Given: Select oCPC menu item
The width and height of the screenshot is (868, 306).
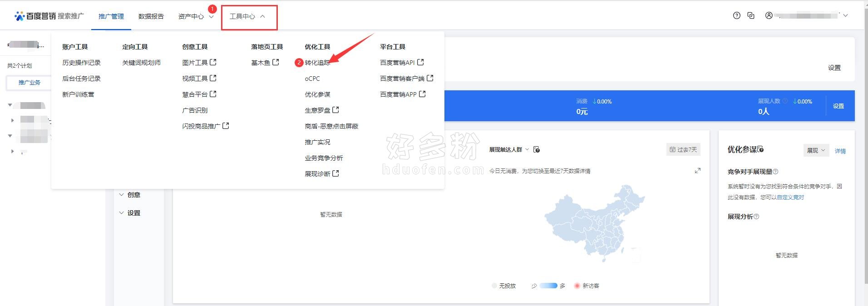Looking at the screenshot, I should 312,79.
